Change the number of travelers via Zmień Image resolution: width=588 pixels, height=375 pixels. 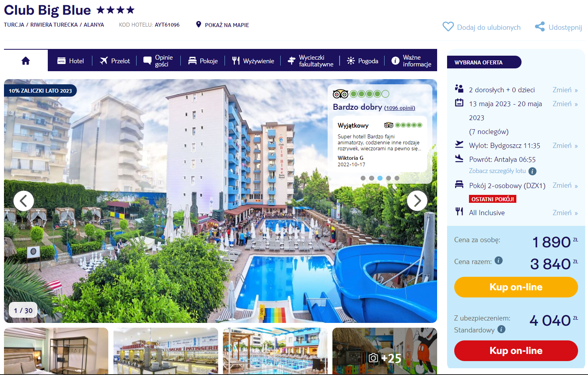pyautogui.click(x=565, y=90)
